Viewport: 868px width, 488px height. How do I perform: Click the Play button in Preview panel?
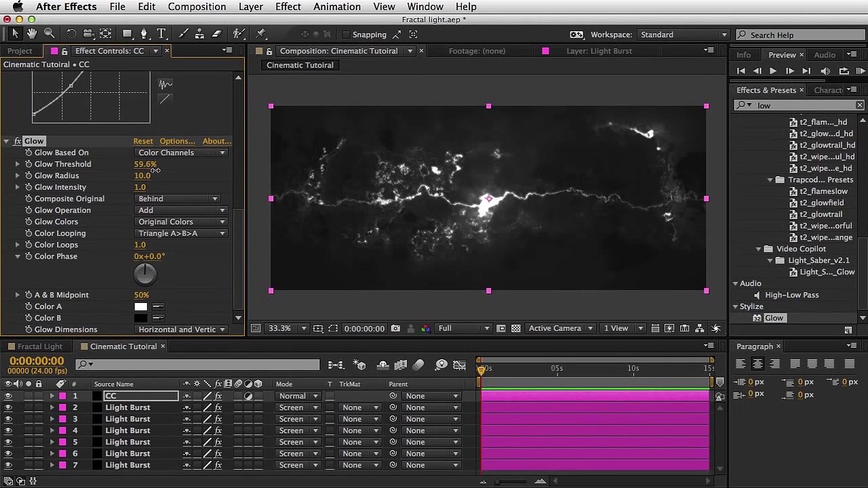pyautogui.click(x=773, y=71)
